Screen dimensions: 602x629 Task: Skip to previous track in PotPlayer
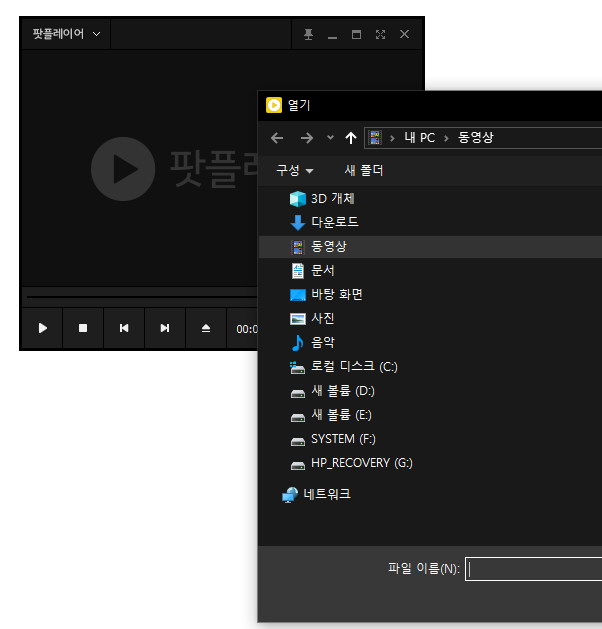pos(124,328)
